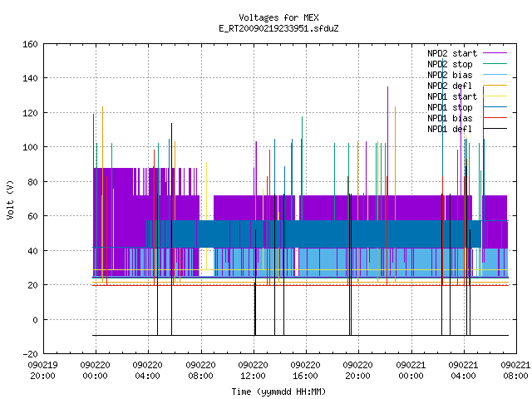Select the NPD1 bias red legend line
Screen dimensions: 532x399
point(495,118)
